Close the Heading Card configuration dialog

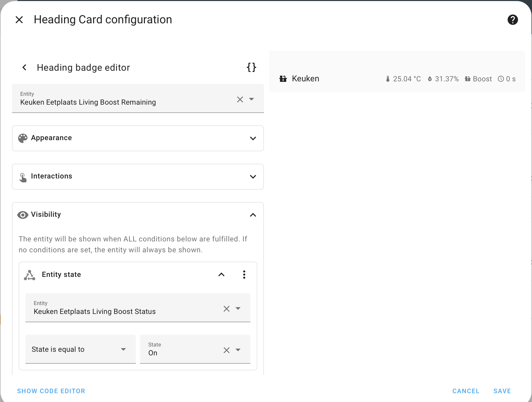point(19,20)
